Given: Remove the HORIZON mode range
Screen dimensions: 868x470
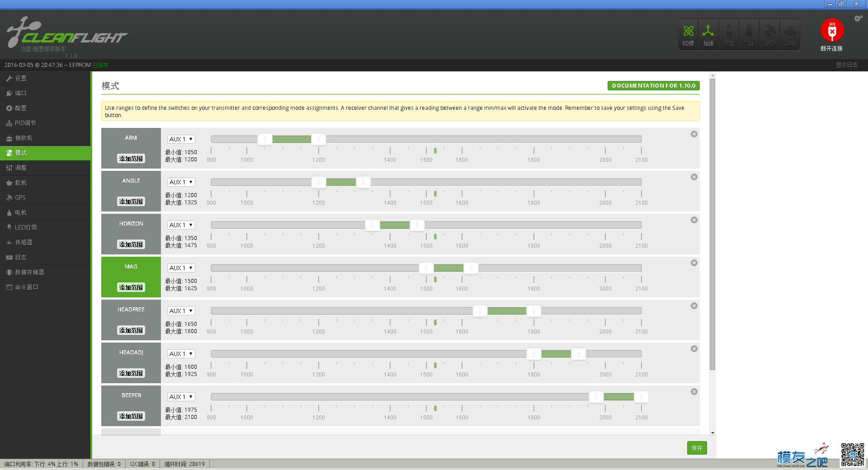Looking at the screenshot, I should pyautogui.click(x=694, y=220).
